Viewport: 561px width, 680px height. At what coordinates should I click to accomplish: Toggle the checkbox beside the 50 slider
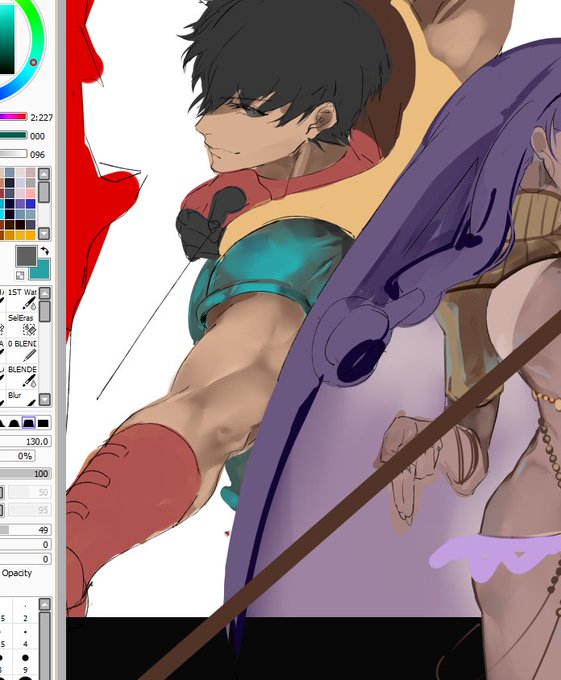[2, 492]
